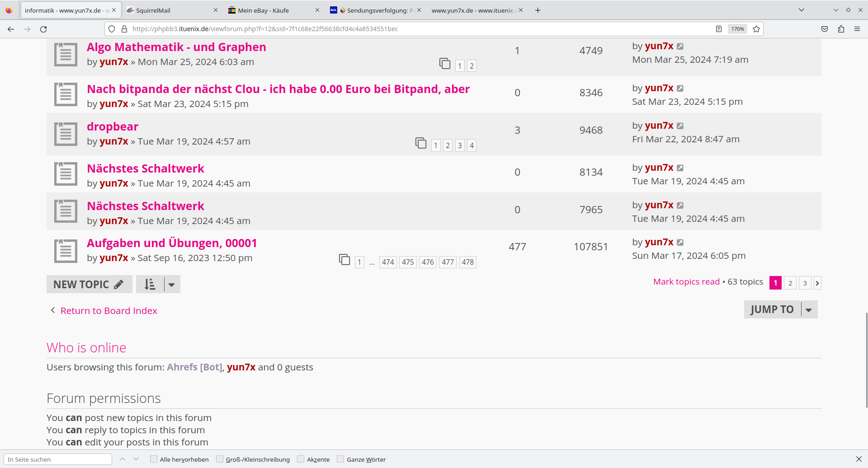Image resolution: width=868 pixels, height=468 pixels.
Task: Close the find-in-page bar
Action: coord(859,459)
